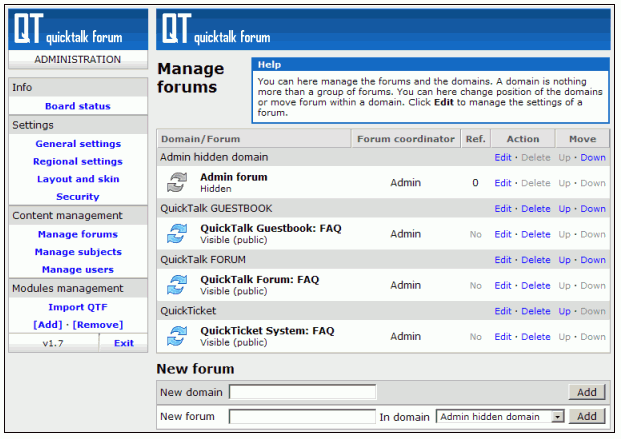Move the QuickTalk FORUM domain up
This screenshot has width=621, height=439.
tap(565, 260)
